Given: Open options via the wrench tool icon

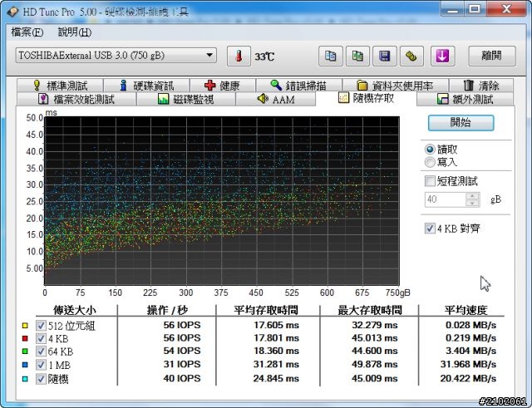Looking at the screenshot, I should pos(411,56).
